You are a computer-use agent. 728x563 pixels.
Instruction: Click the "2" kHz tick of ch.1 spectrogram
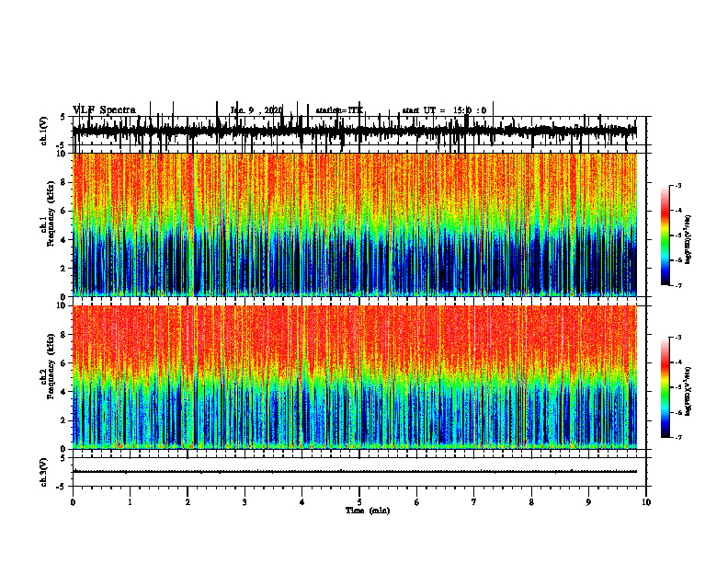coord(64,268)
